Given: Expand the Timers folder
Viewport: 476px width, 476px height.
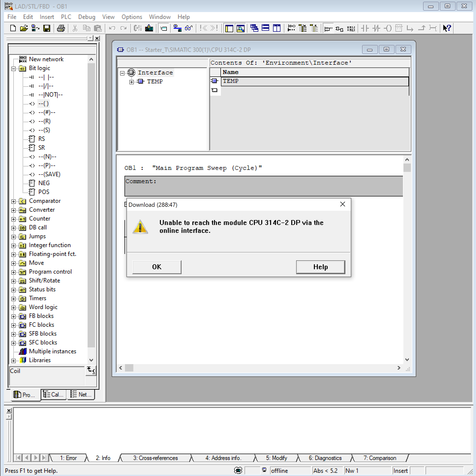Looking at the screenshot, I should (14, 299).
